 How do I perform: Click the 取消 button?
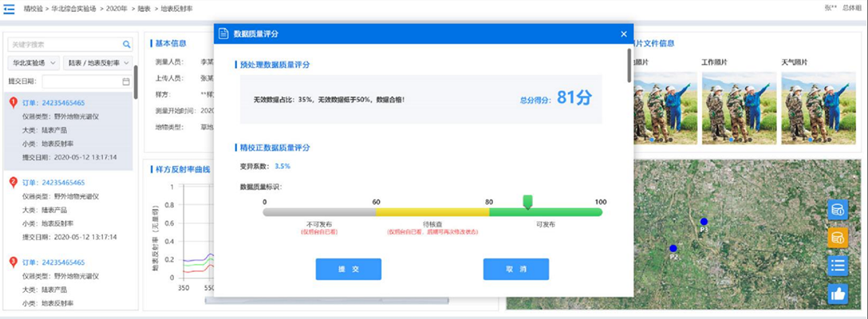(x=515, y=270)
